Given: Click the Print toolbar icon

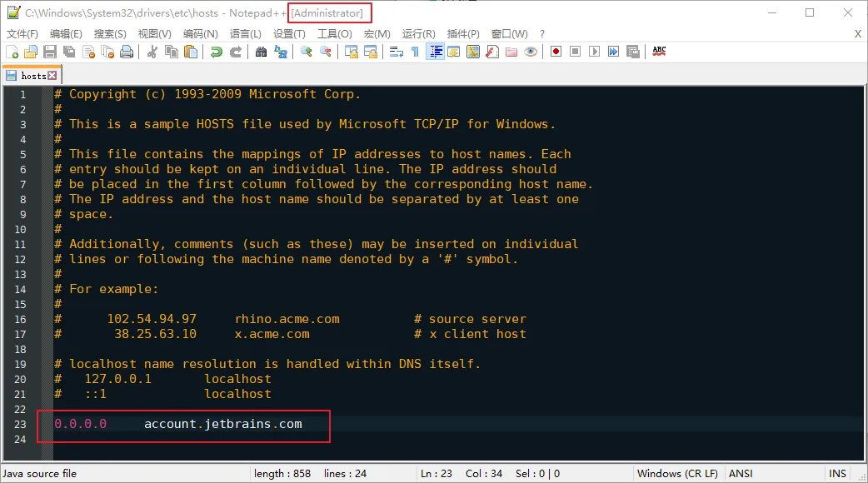Looking at the screenshot, I should [x=126, y=52].
